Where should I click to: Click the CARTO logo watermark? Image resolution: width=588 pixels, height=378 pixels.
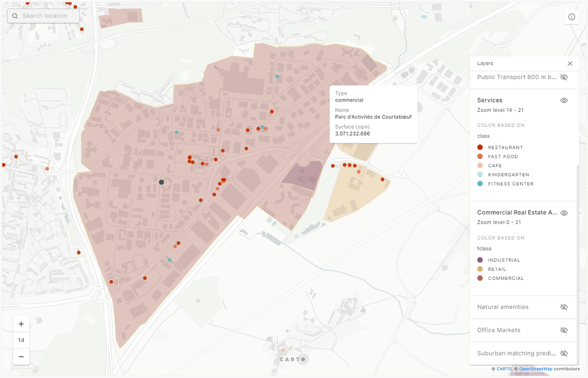(x=293, y=359)
